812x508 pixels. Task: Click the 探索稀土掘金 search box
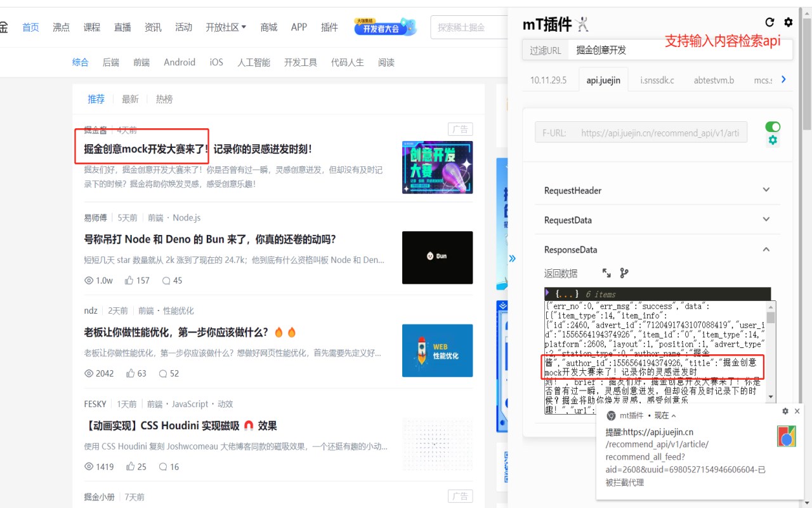tap(469, 27)
